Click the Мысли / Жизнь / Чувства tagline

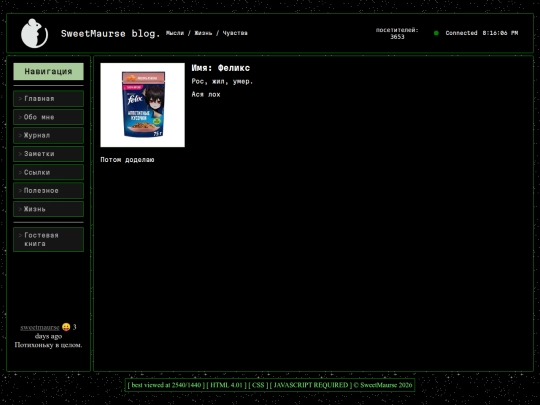[207, 33]
